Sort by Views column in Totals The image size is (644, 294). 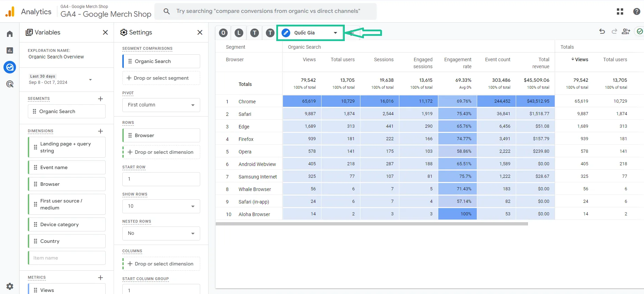pyautogui.click(x=580, y=59)
